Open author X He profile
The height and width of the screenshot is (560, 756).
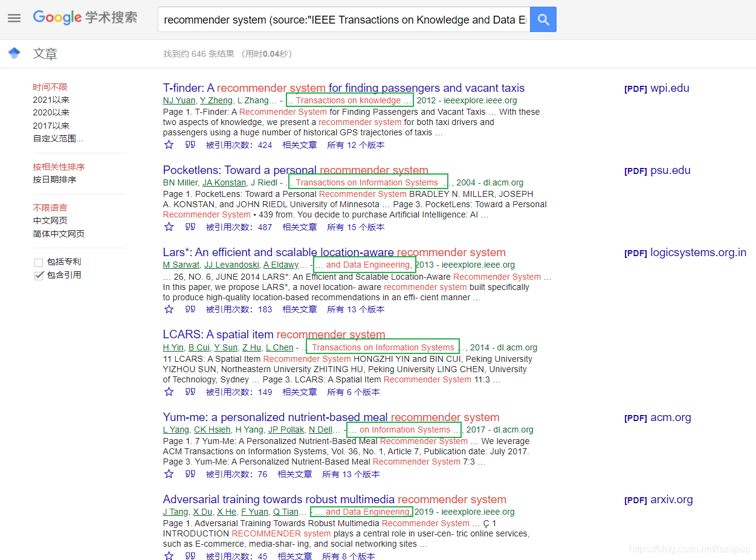(x=227, y=512)
